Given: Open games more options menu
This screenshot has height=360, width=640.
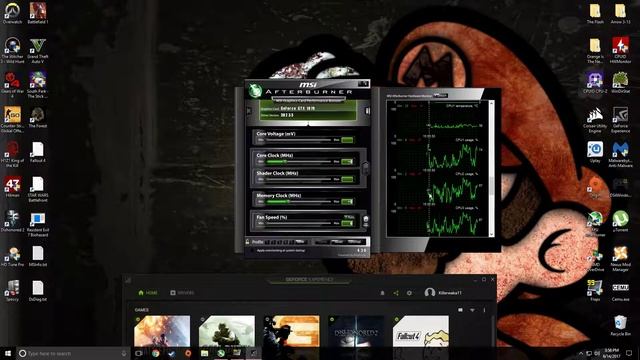Looking at the screenshot, I should click(484, 310).
